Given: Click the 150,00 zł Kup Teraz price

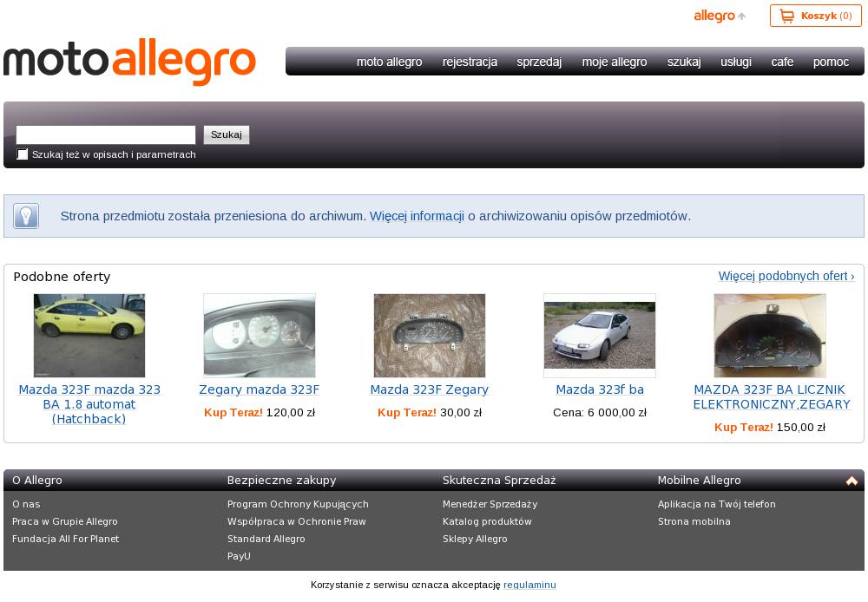Looking at the screenshot, I should click(770, 428).
